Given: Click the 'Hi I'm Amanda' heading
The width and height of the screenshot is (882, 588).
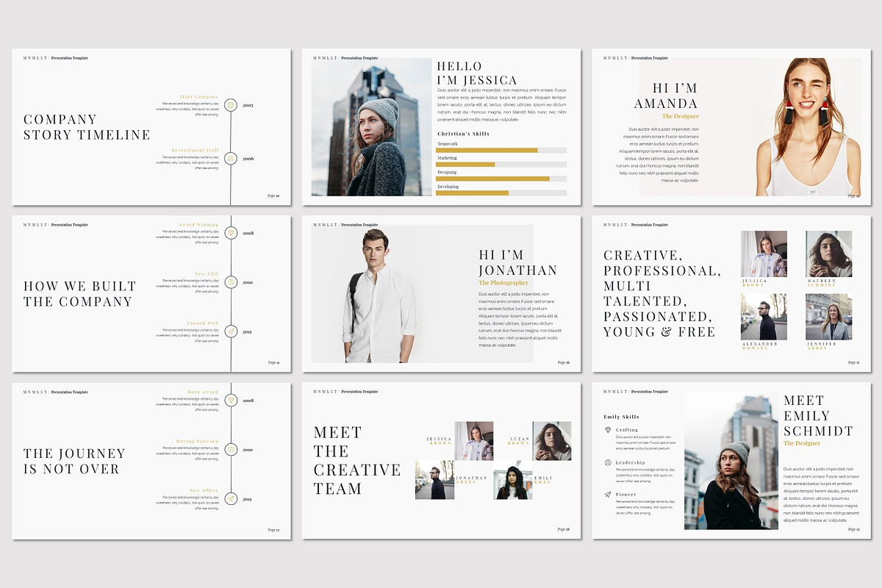Looking at the screenshot, I should pos(666,96).
